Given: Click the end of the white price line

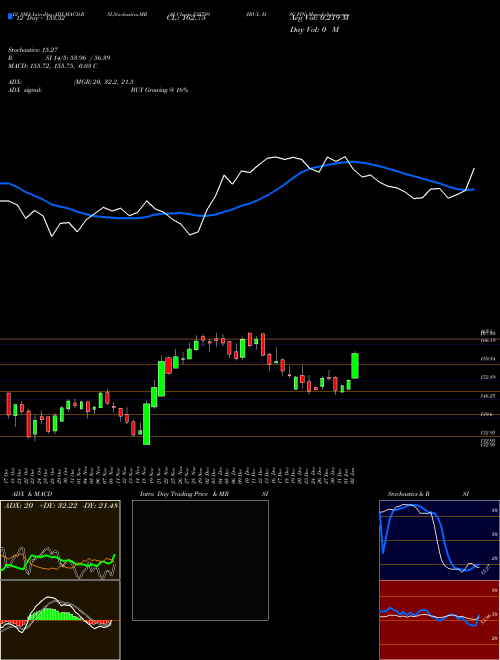Looking at the screenshot, I should pos(474,169).
